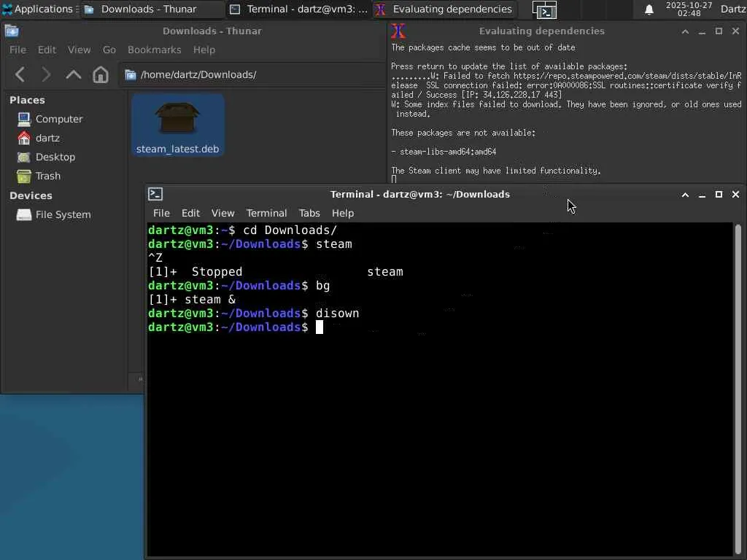Screen dimensions: 747x560
Task: Maximize the Terminal window
Action: point(719,195)
